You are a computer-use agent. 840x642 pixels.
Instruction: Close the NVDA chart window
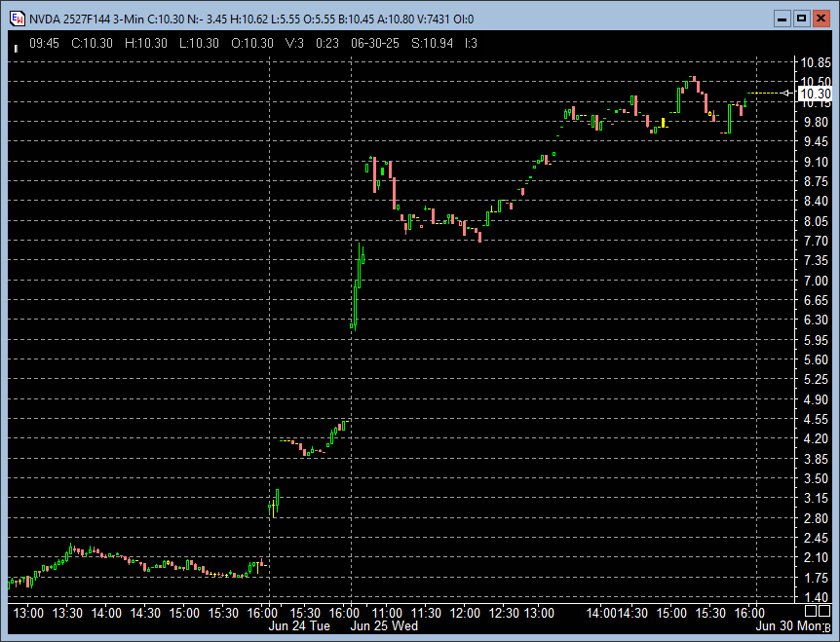[x=821, y=19]
